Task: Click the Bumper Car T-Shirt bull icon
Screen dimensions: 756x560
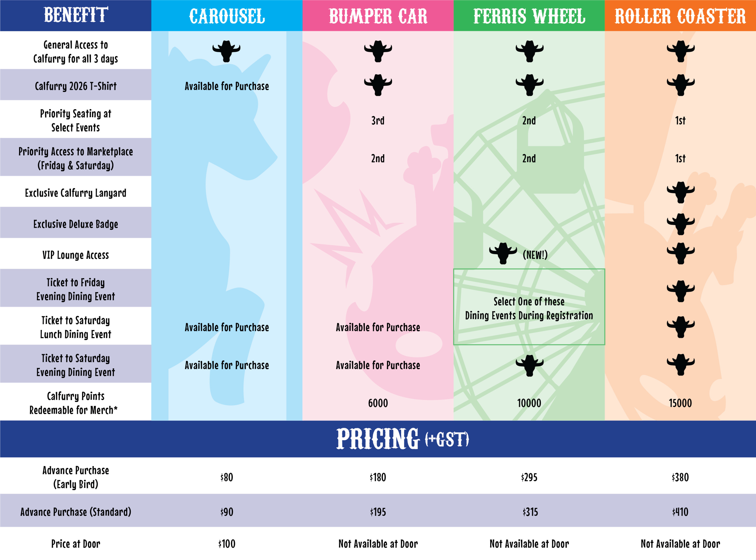Action: [378, 85]
